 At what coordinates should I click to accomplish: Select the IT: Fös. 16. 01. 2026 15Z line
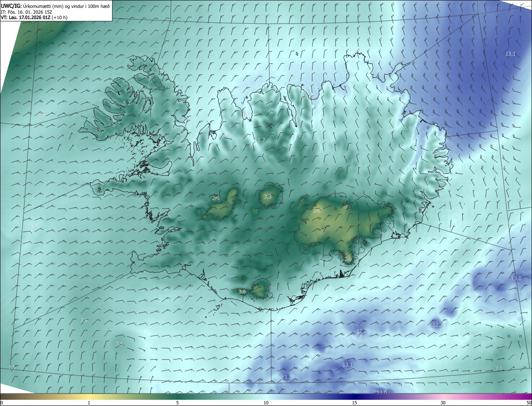point(26,12)
